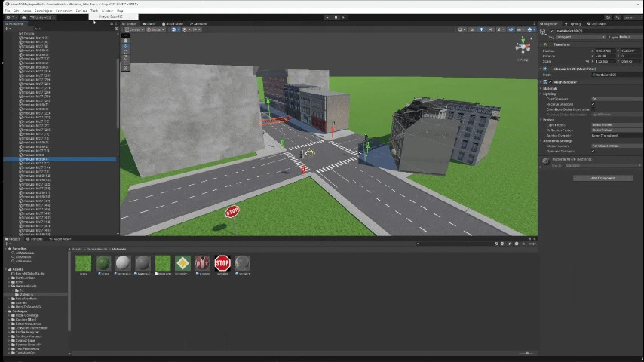
Task: Collapse the Packages folder in project tree
Action: 6,311
